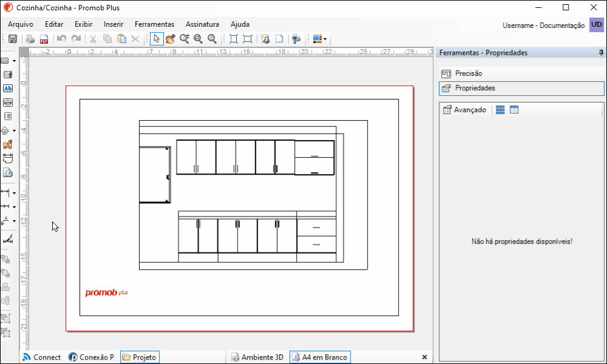Click the UD user avatar
Image resolution: width=607 pixels, height=364 pixels.
click(x=597, y=25)
